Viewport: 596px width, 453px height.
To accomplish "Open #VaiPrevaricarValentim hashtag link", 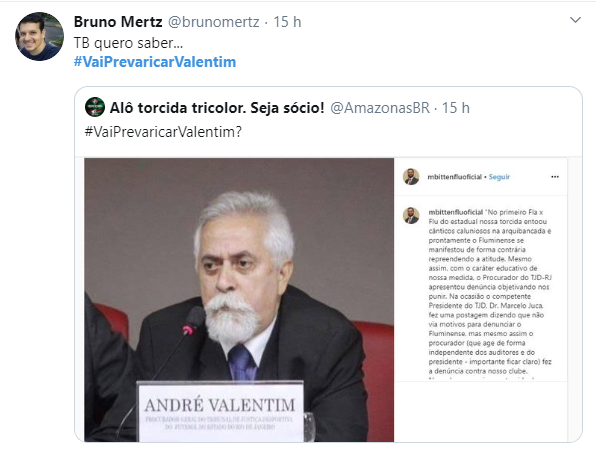I will pyautogui.click(x=155, y=62).
